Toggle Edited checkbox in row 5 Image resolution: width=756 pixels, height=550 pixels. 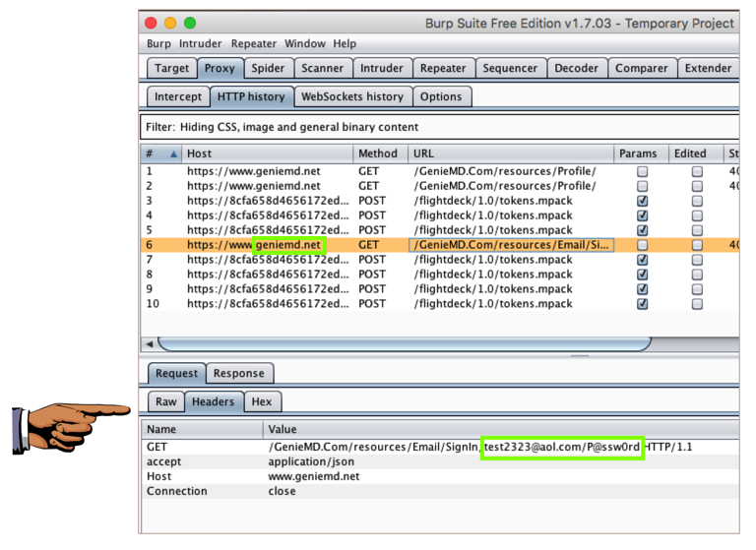point(697,230)
